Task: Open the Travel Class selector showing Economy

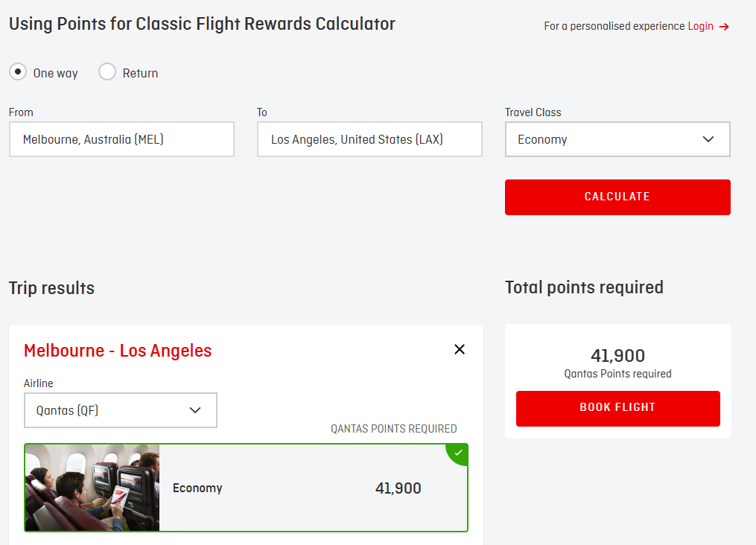Action: pyautogui.click(x=617, y=139)
